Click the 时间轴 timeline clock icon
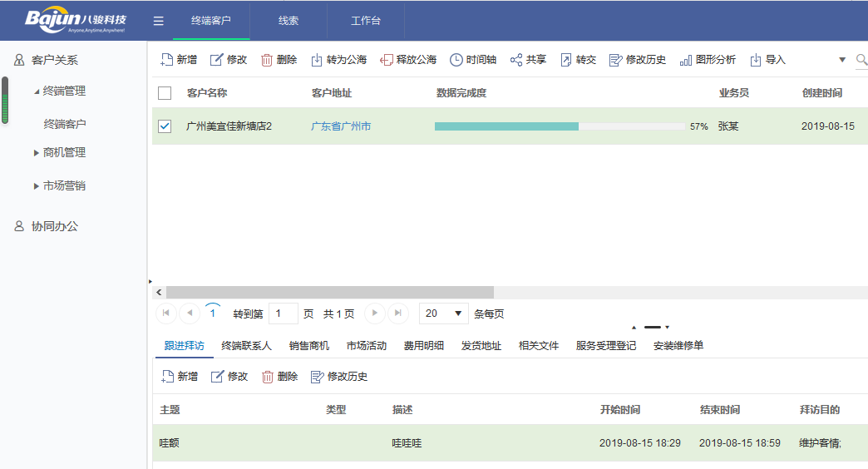 pos(456,60)
